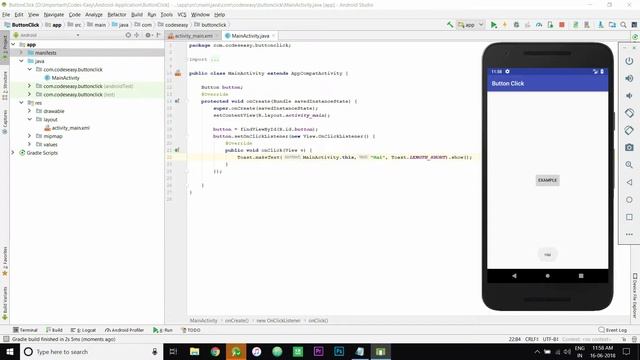
Task: Click the Apply Changes lightning icon
Action: coord(505,25)
